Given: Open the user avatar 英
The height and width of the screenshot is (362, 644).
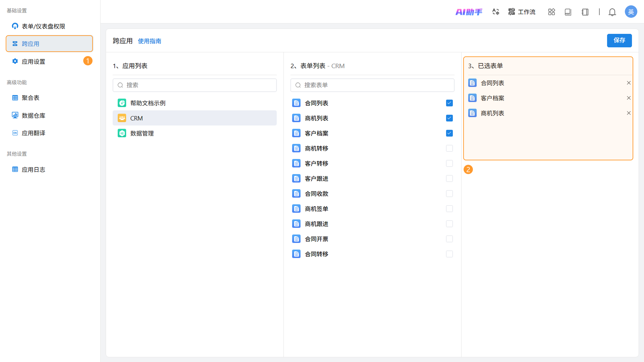Looking at the screenshot, I should coord(631,12).
